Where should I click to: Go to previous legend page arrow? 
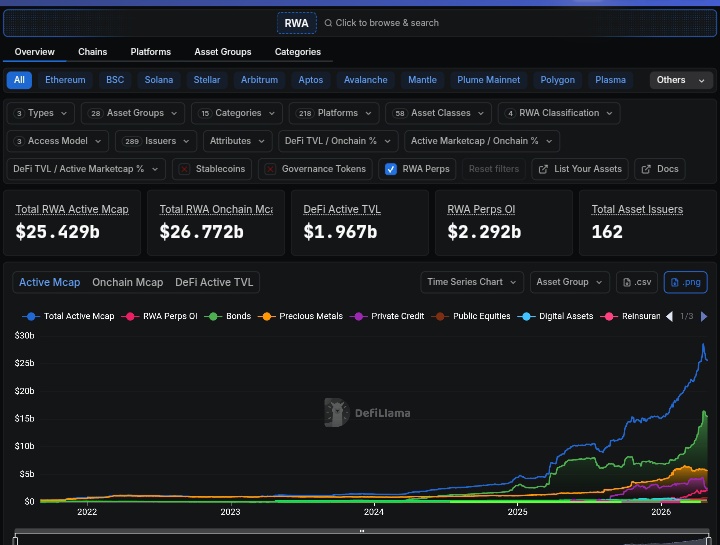pos(669,316)
